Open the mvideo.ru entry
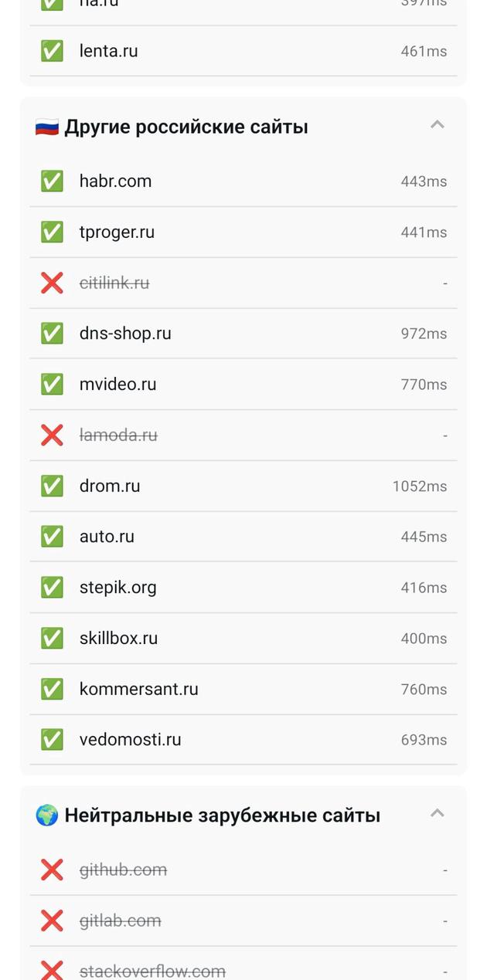This screenshot has width=487, height=980. pos(117,385)
